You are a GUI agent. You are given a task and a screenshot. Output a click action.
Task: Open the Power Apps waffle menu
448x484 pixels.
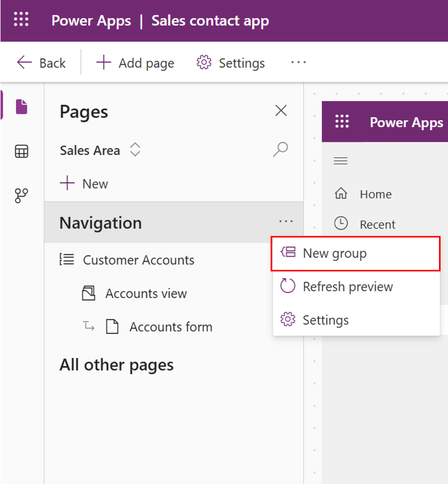tap(21, 20)
